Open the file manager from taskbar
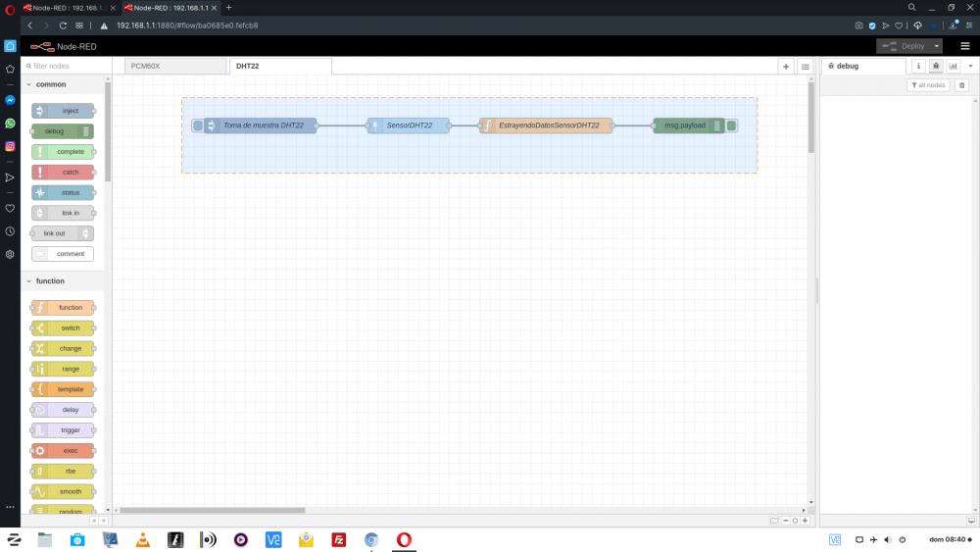 click(44, 539)
